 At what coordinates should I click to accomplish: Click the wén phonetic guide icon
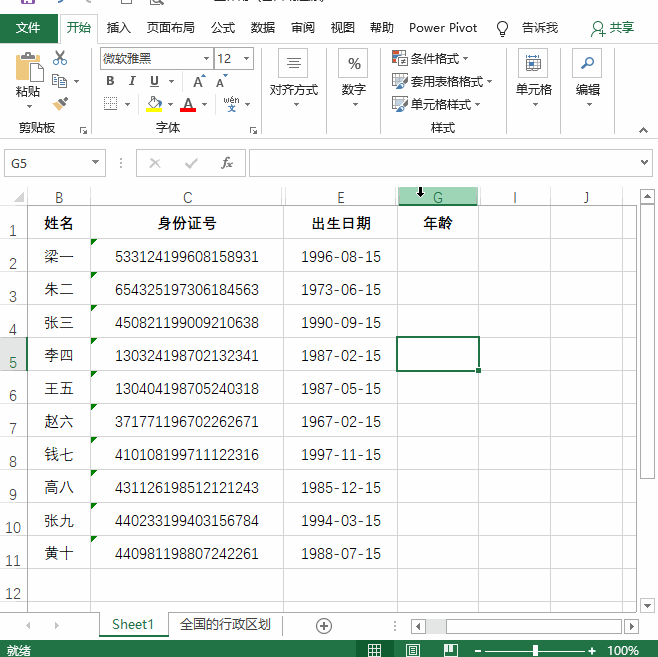231,104
